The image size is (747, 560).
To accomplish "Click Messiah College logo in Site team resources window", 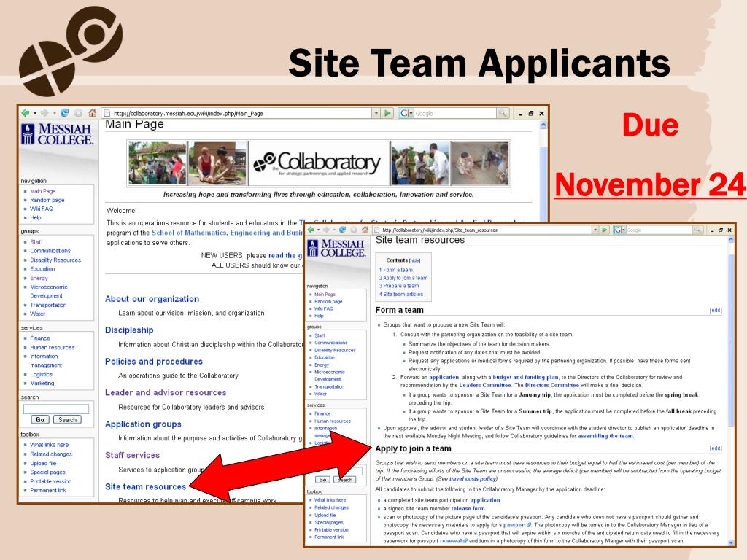I will point(338,248).
